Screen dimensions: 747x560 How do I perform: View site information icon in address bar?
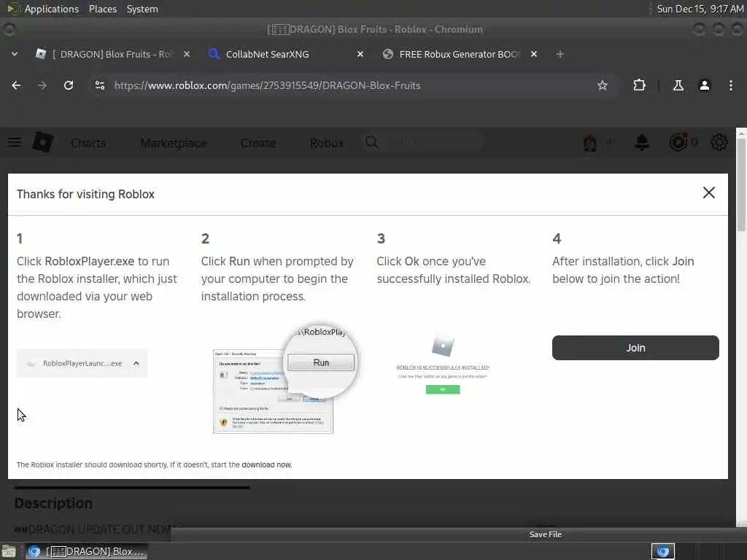(99, 85)
